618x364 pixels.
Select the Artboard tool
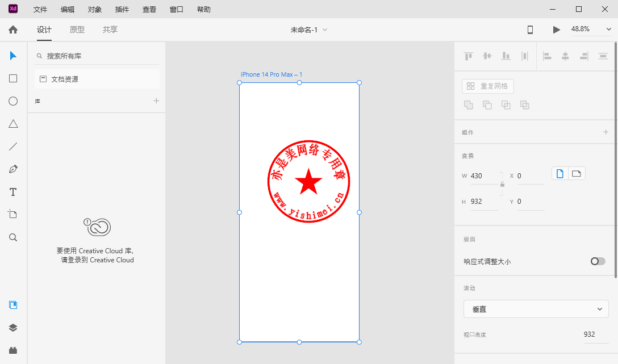[x=12, y=214]
